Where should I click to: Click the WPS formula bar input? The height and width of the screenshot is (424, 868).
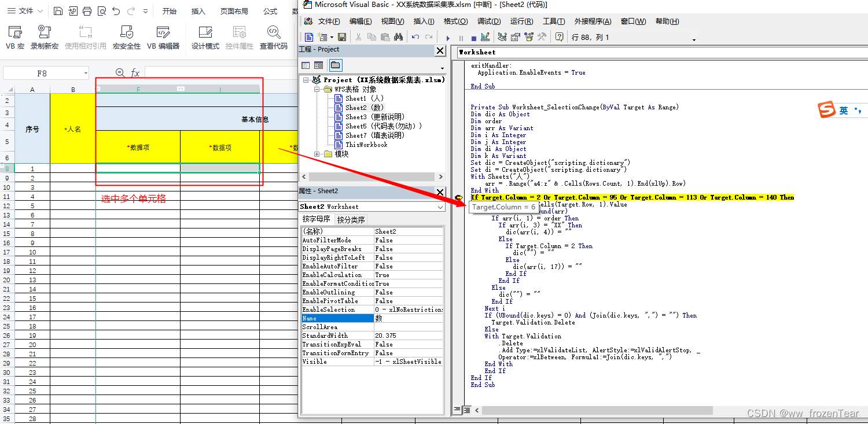click(x=220, y=73)
